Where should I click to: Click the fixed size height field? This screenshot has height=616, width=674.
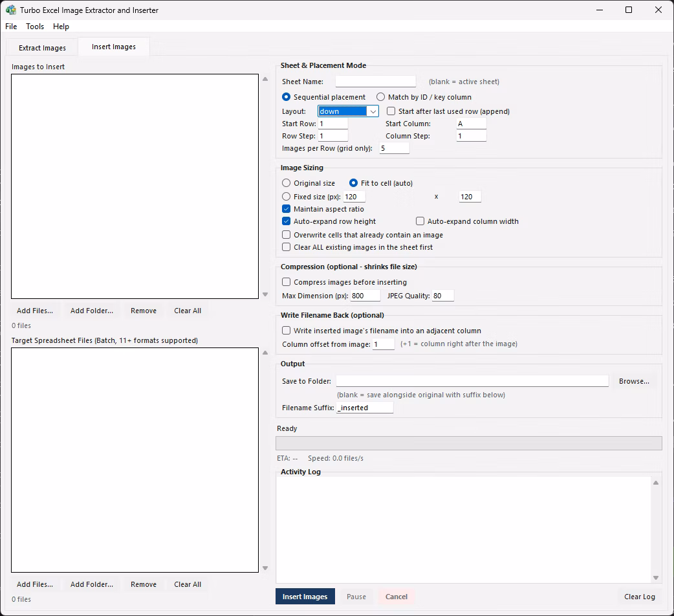pos(470,197)
